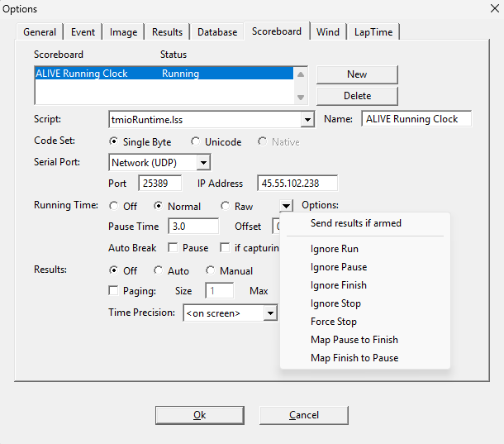Image resolution: width=504 pixels, height=444 pixels.
Task: Choose Ignore Finish option
Action: tap(365, 285)
